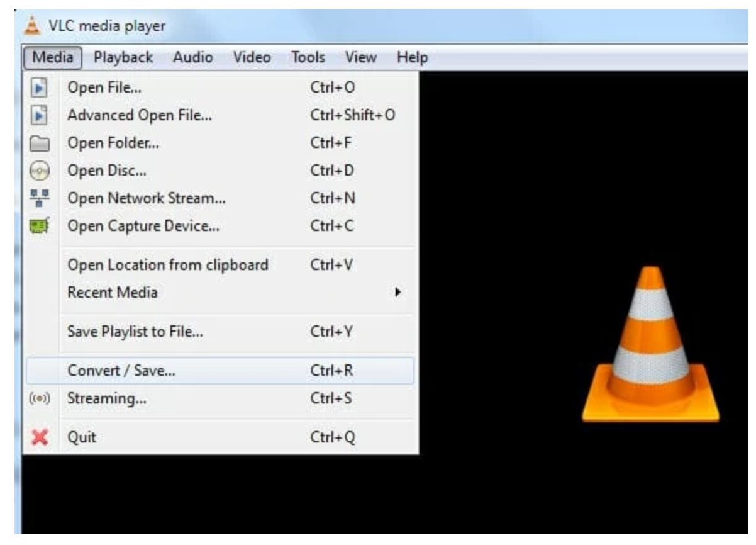
Task: Choose Save Playlist to File...
Action: 220,332
